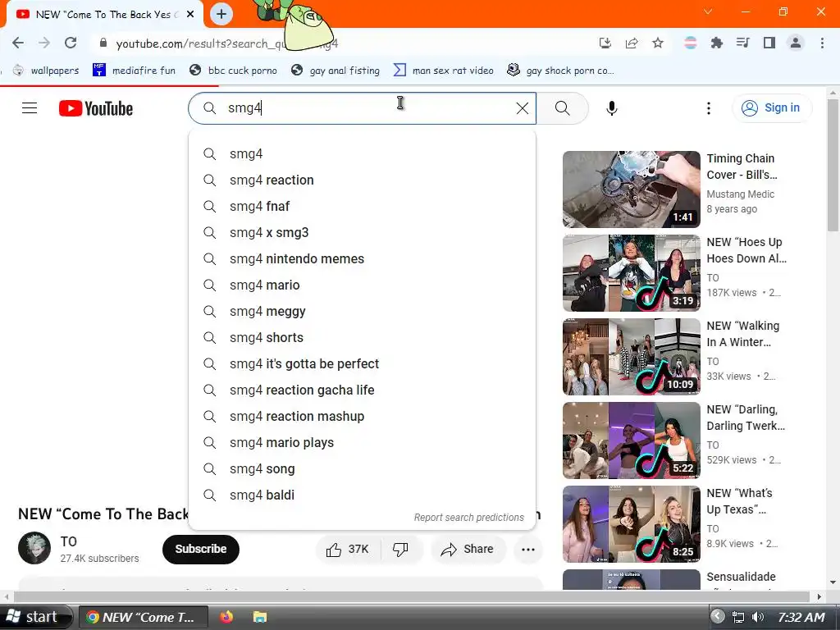The height and width of the screenshot is (630, 840).
Task: Launch Firefox from taskbar
Action: click(226, 617)
